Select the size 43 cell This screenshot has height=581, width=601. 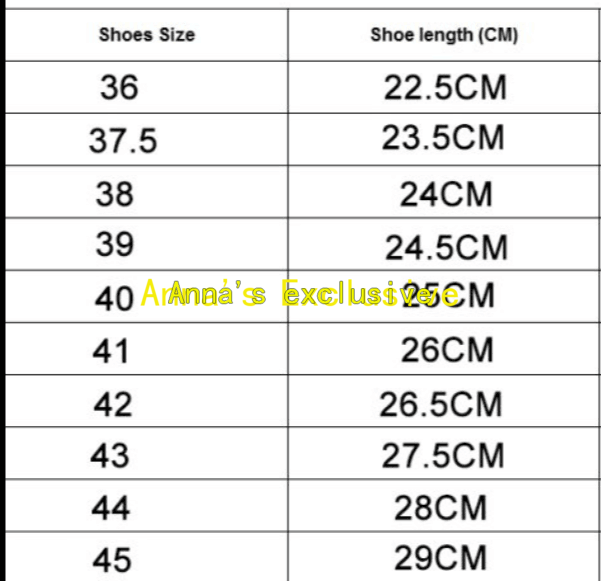(110, 456)
